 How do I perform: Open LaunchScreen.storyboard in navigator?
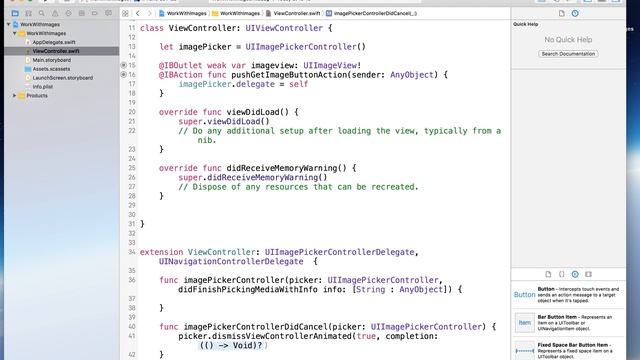tap(62, 78)
